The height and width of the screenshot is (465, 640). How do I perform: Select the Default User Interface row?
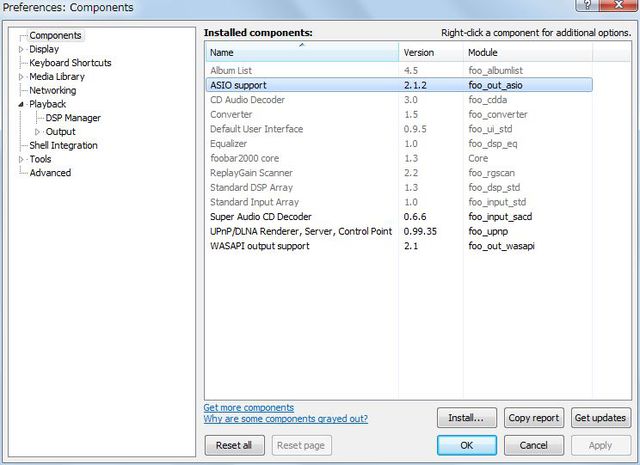pos(399,129)
